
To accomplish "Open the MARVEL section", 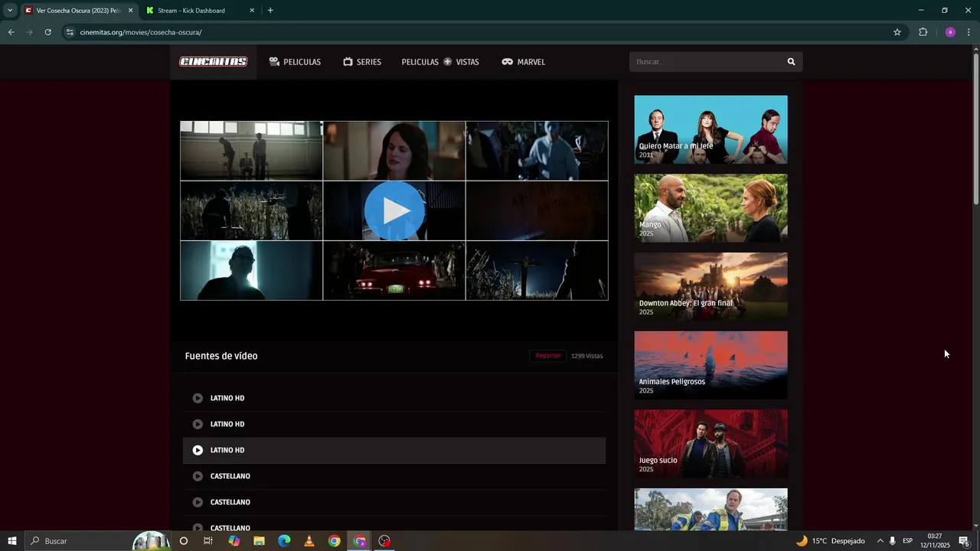I will point(524,62).
